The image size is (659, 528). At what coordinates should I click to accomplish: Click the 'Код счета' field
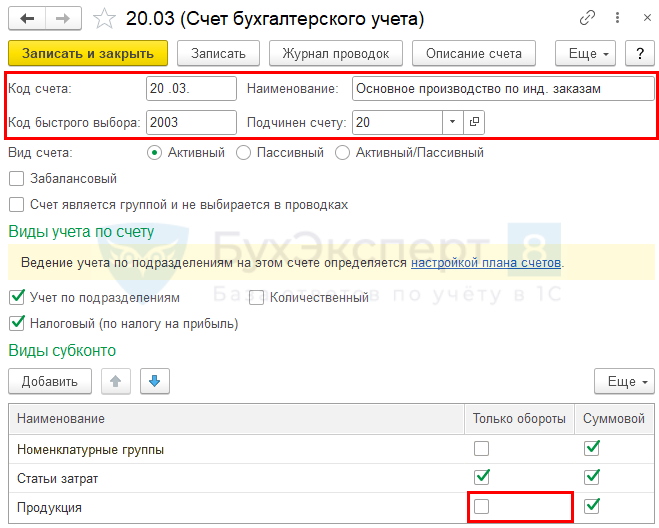click(191, 88)
